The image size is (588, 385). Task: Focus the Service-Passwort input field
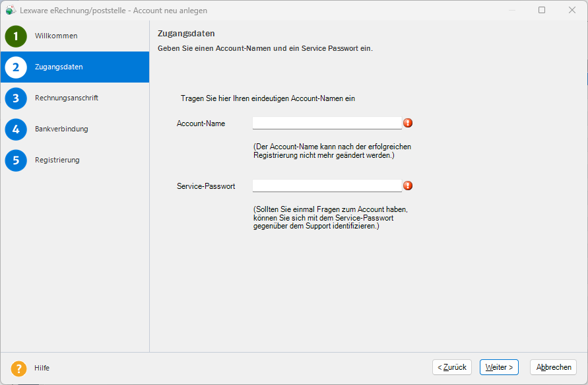point(327,186)
